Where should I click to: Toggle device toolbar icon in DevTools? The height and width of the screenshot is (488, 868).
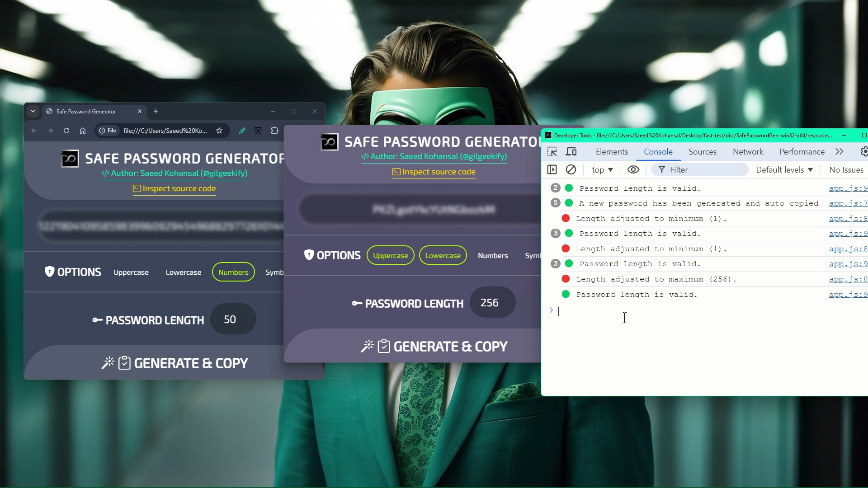[x=571, y=152]
